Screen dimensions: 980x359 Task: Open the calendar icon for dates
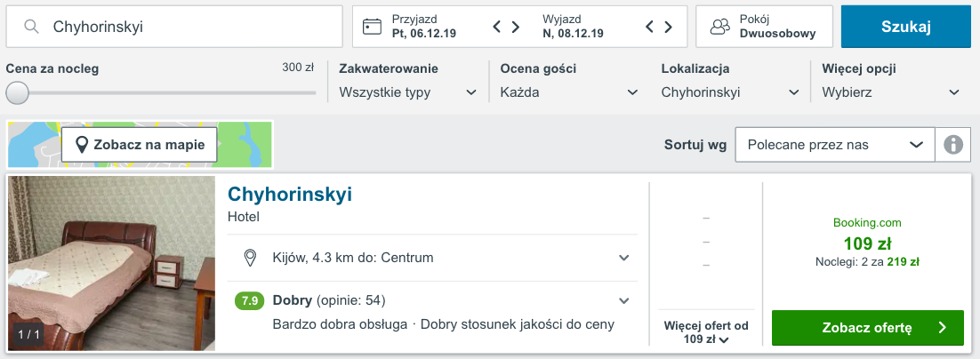[x=372, y=27]
